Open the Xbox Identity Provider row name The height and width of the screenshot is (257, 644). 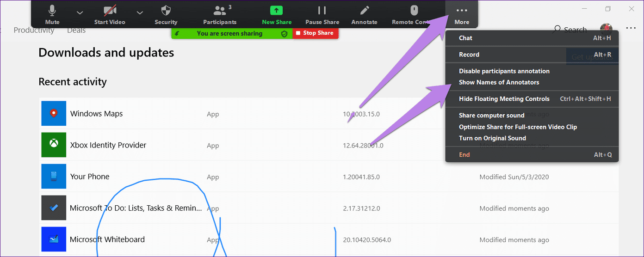point(108,145)
